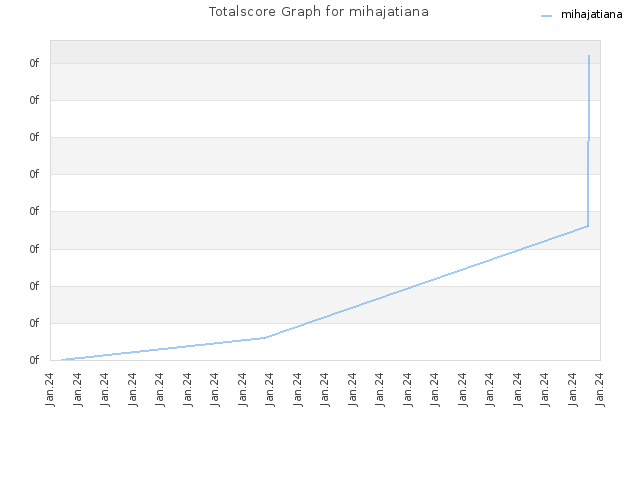Screen dimensions: 640x480
Task: Click the line's slope change point mid-chart
Action: 266,338
